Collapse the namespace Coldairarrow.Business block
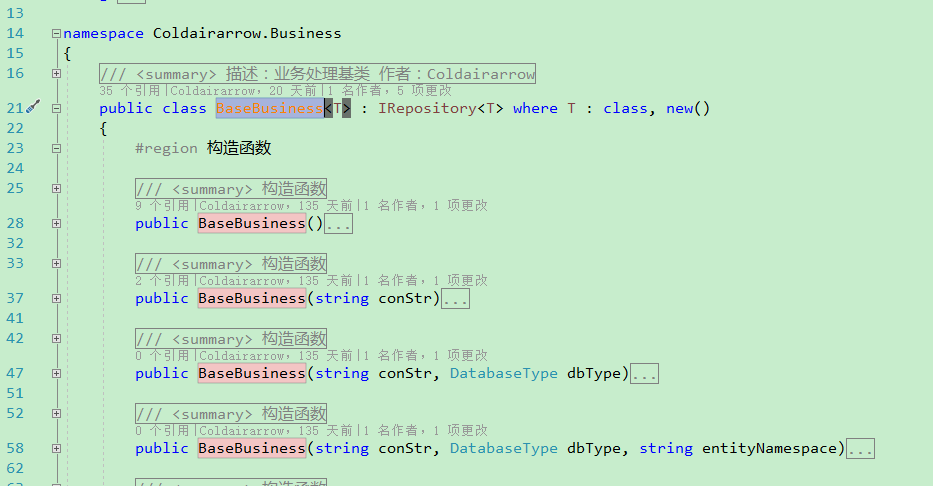Screen dimensions: 933x486 tap(56, 34)
